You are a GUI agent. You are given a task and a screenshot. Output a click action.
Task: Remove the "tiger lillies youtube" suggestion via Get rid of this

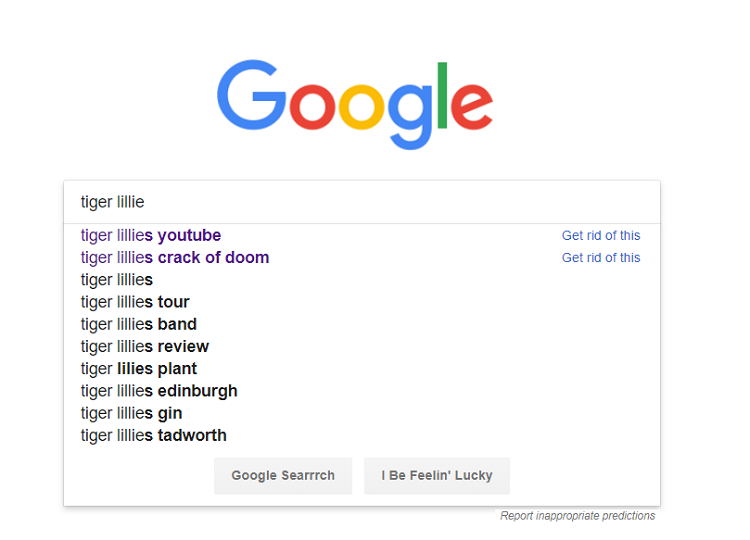[x=601, y=236]
